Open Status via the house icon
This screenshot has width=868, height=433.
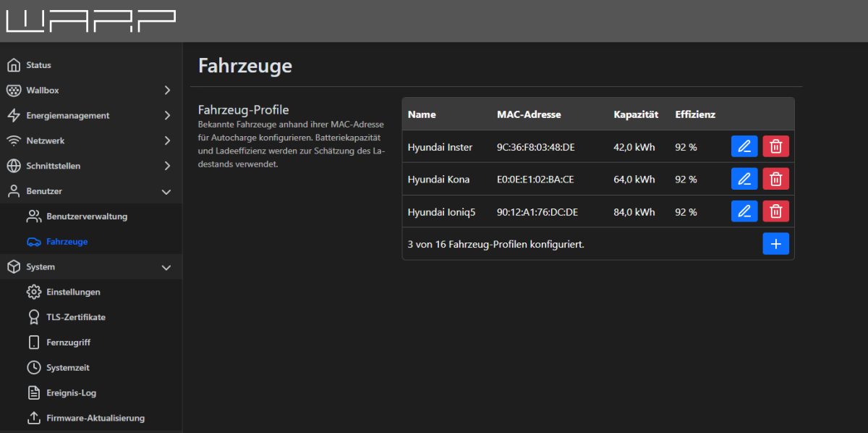[14, 65]
